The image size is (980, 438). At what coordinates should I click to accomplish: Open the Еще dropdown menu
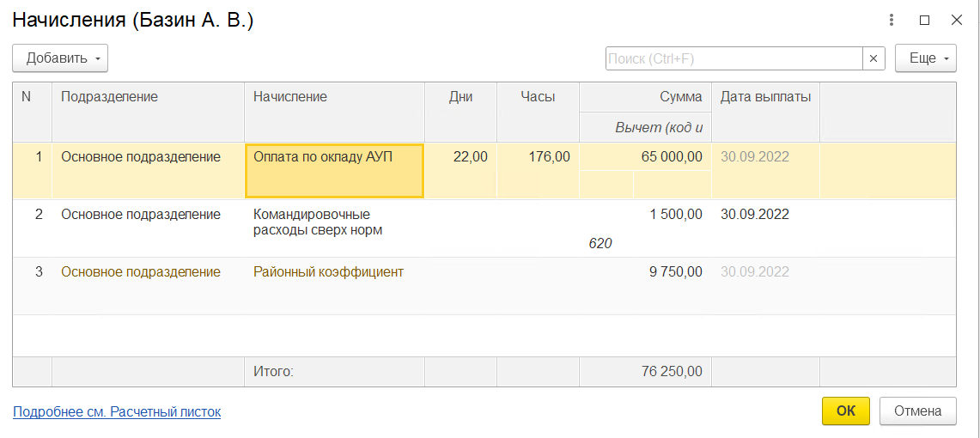pos(925,58)
